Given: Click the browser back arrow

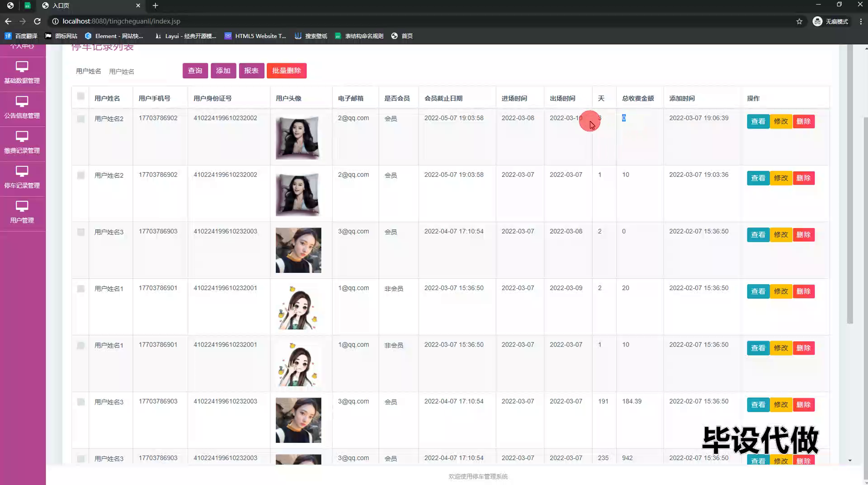Looking at the screenshot, I should [8, 21].
